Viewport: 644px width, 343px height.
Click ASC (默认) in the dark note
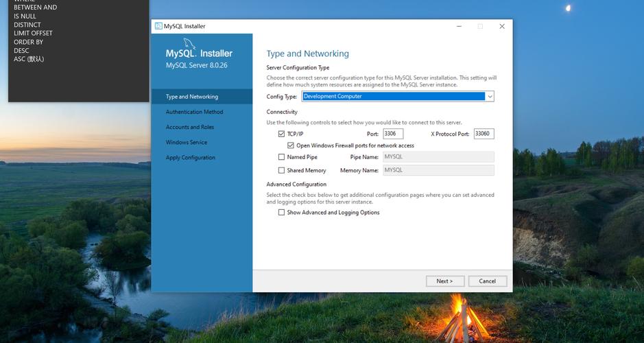point(29,59)
